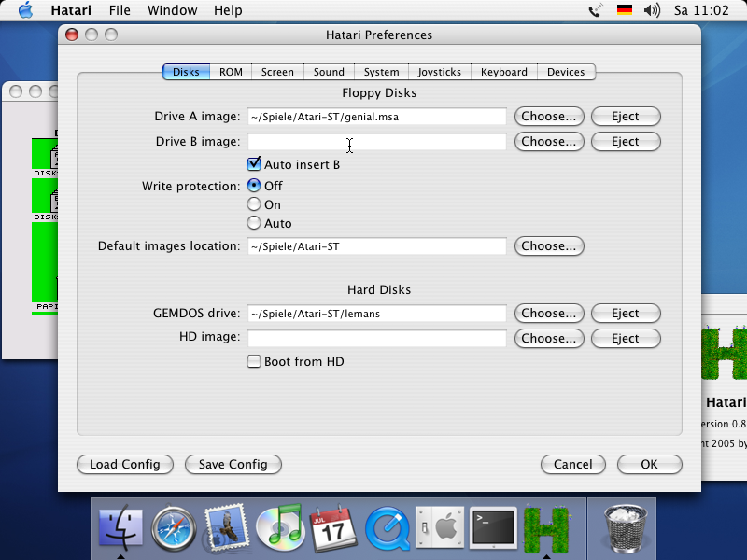Image resolution: width=747 pixels, height=560 pixels.
Task: Set write protection to On
Action: [253, 204]
